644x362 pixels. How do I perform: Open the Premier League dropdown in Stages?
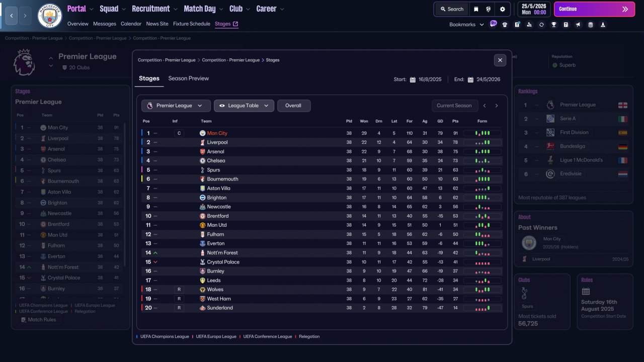(x=176, y=106)
